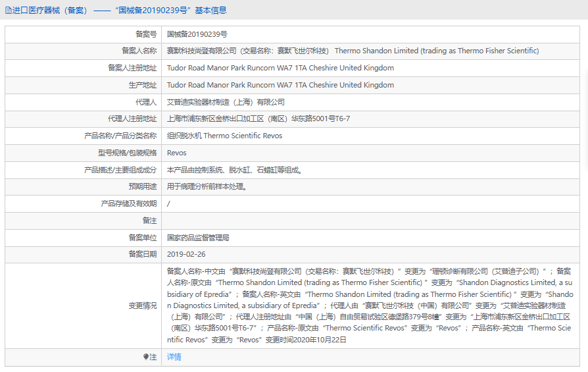Click the product description 本产品由控制系统、脱水缸、石蜡缸等组成
This screenshot has height=372, width=588.
(235, 170)
